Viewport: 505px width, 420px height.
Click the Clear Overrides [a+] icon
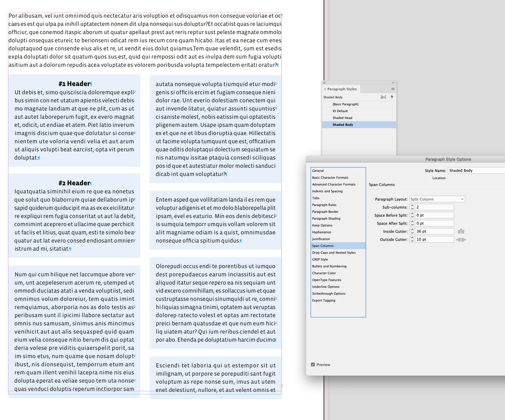(x=383, y=97)
